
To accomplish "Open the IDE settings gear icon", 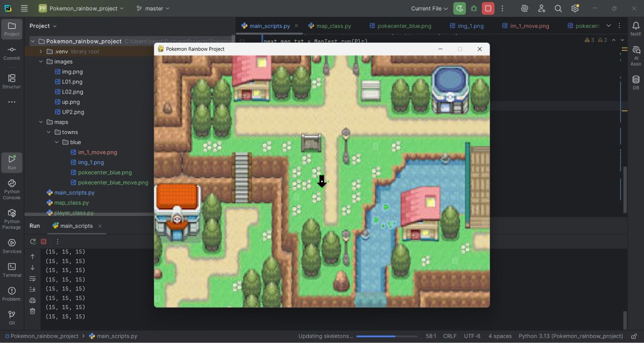I will click(575, 8).
